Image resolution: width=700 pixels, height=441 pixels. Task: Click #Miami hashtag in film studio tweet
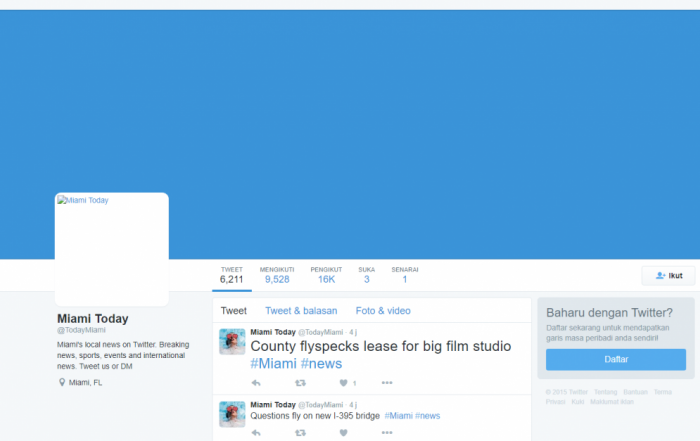[273, 363]
